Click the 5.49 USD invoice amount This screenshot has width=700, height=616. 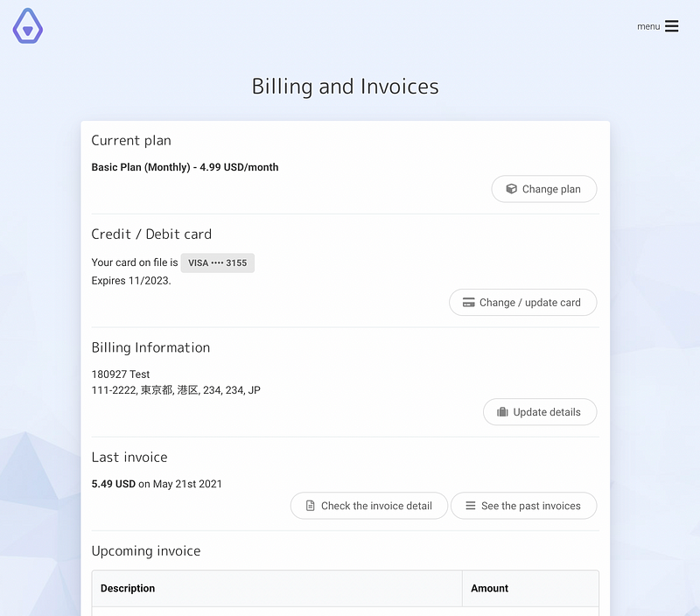(x=114, y=484)
